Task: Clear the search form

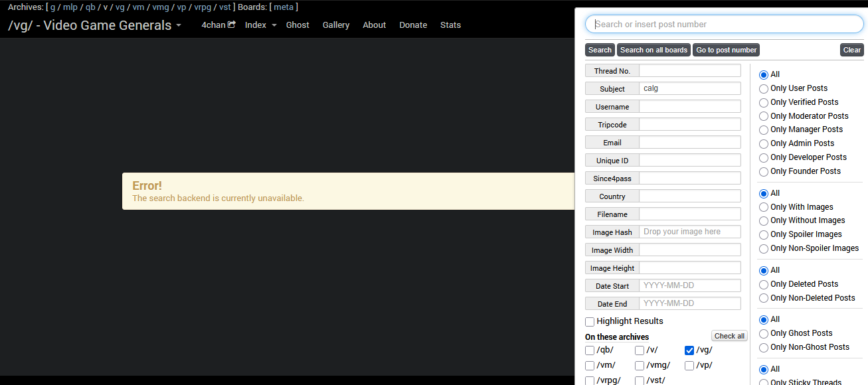Action: coord(851,50)
